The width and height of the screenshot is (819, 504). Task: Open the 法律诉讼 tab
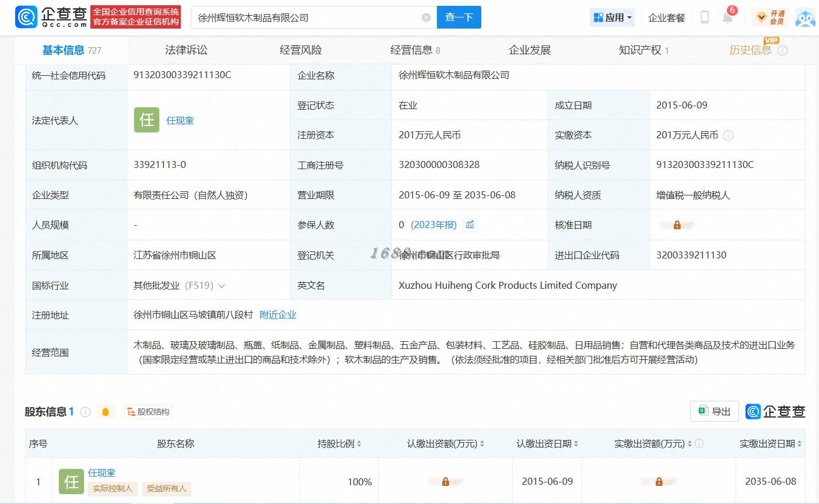(x=186, y=50)
